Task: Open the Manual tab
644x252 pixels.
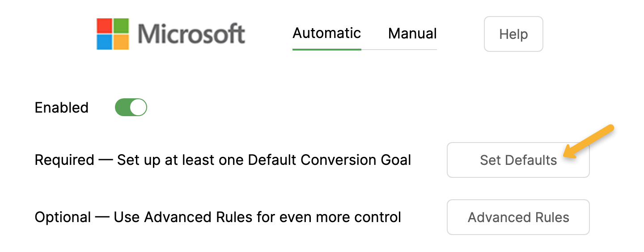Action: click(x=412, y=34)
